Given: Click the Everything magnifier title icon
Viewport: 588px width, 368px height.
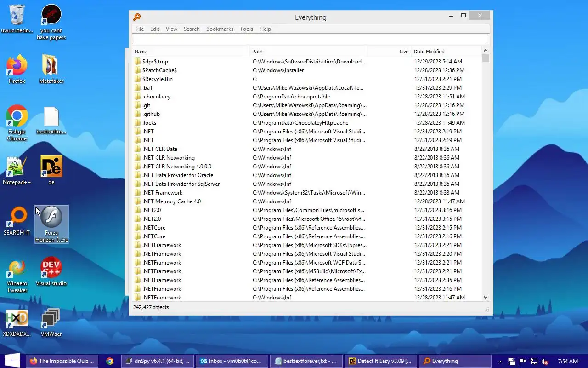Looking at the screenshot, I should (137, 17).
